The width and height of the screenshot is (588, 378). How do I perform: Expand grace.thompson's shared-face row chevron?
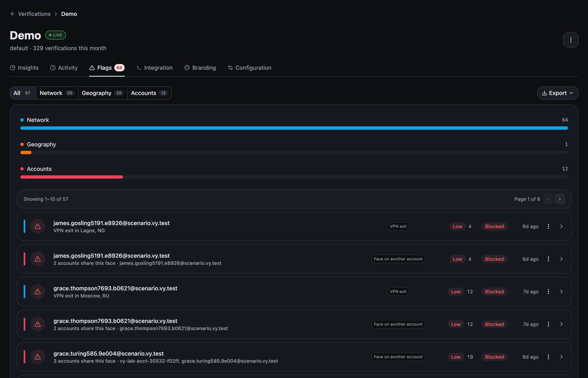561,324
